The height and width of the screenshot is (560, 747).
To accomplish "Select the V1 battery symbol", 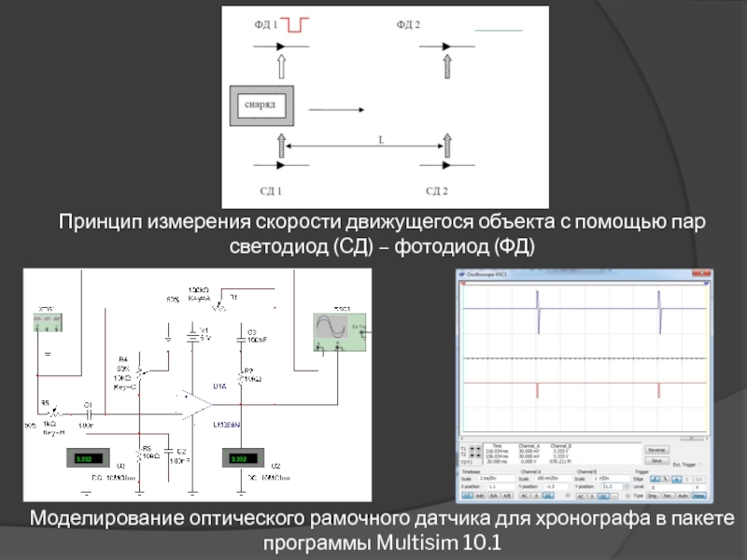I will pos(192,336).
